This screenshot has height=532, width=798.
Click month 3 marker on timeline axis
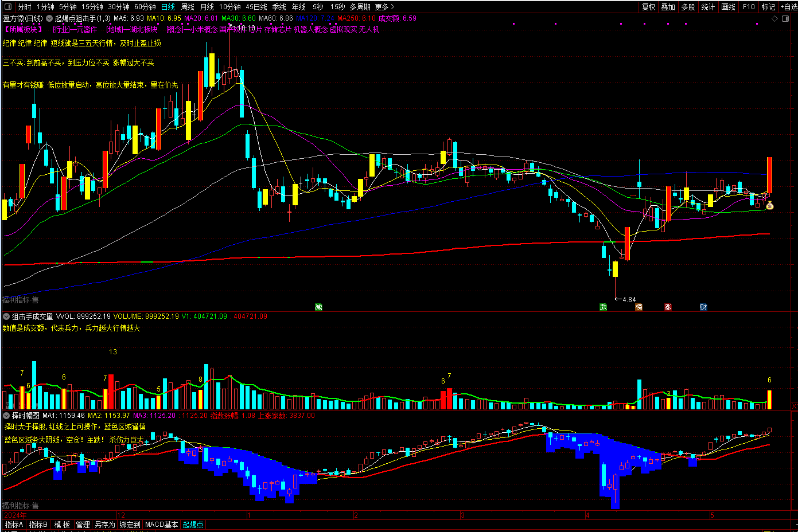pos(462,515)
